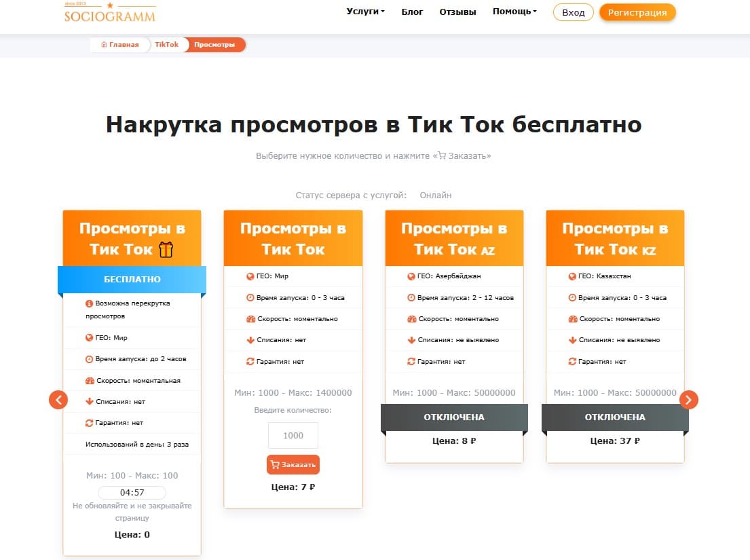The image size is (750, 560).
Task: Click clock icon for 0 - 3 часа, second card
Action: 250,297
